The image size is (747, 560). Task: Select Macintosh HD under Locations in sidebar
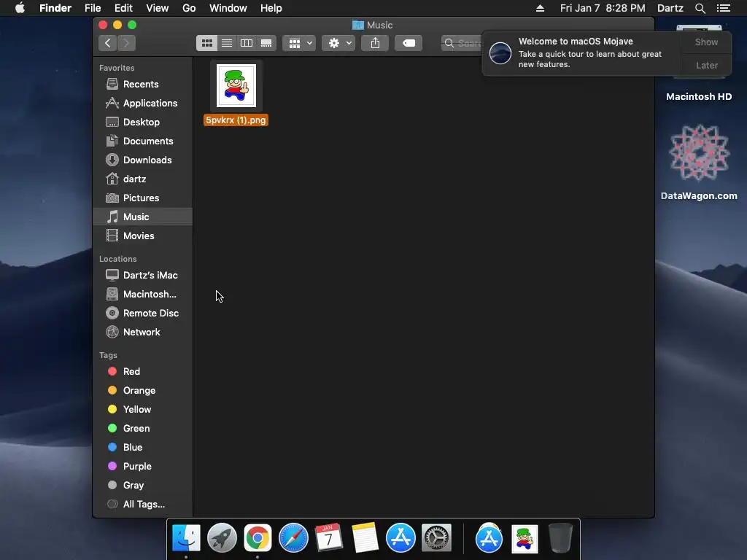(x=142, y=295)
